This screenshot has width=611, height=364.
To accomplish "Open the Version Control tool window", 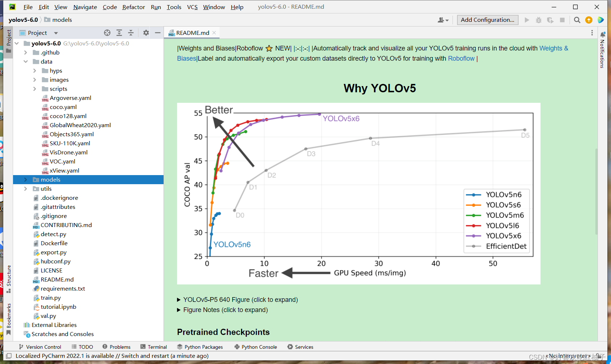I will point(40,347).
